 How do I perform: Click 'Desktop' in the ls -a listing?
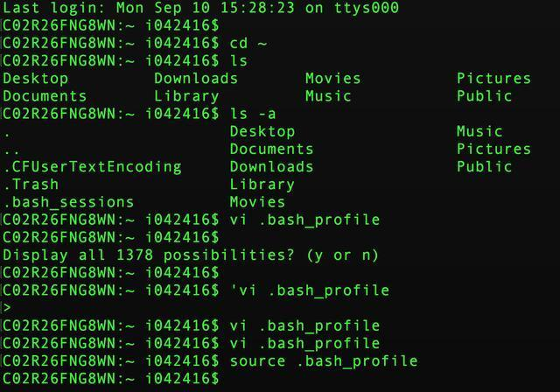point(262,132)
